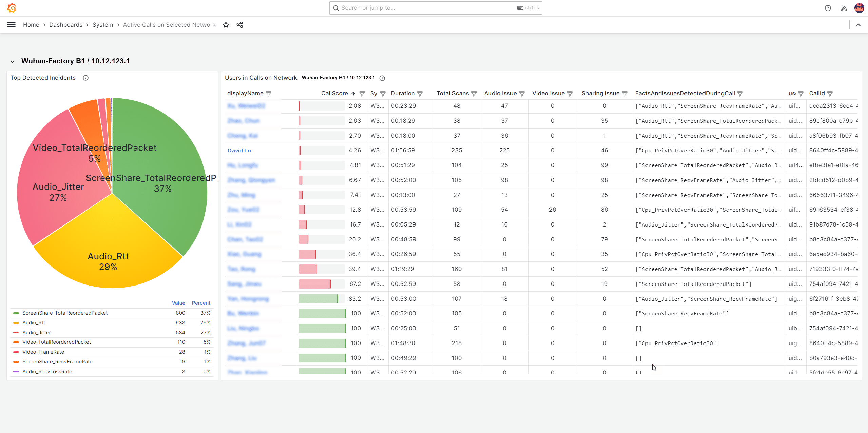Click the Dashboards breadcrumb menu item
Screen dimensions: 868x433
[64, 25]
